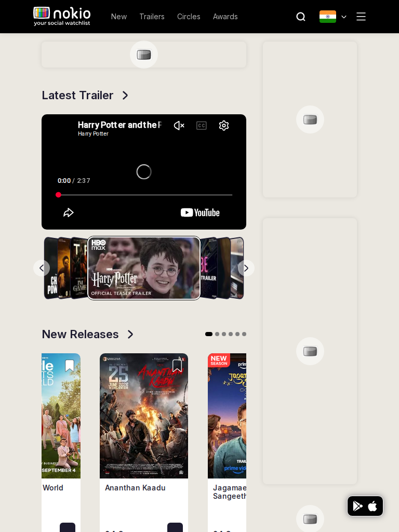Select third New Releases page dot
This screenshot has width=399, height=532.
[x=224, y=334]
